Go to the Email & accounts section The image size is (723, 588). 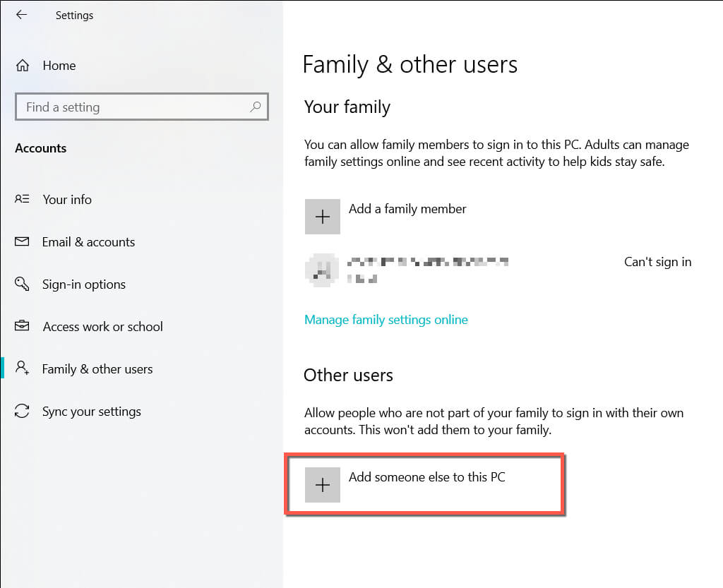tap(88, 242)
